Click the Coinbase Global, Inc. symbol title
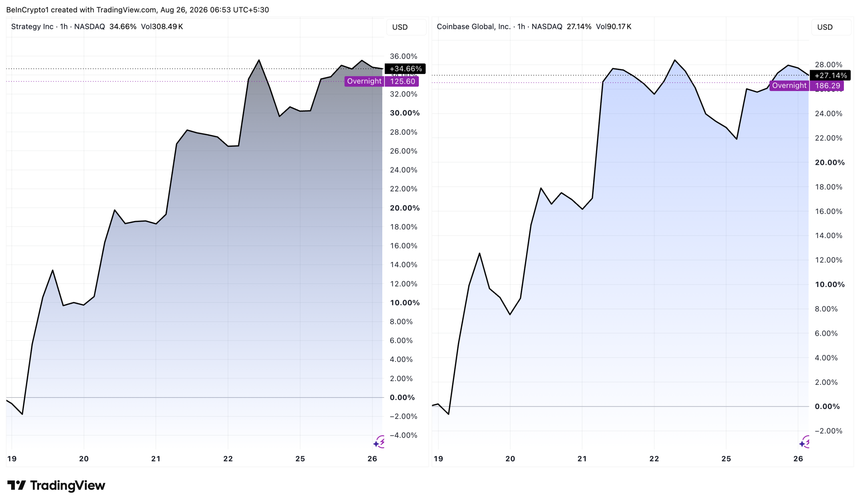Screen dimensions: 860x504 [x=474, y=27]
